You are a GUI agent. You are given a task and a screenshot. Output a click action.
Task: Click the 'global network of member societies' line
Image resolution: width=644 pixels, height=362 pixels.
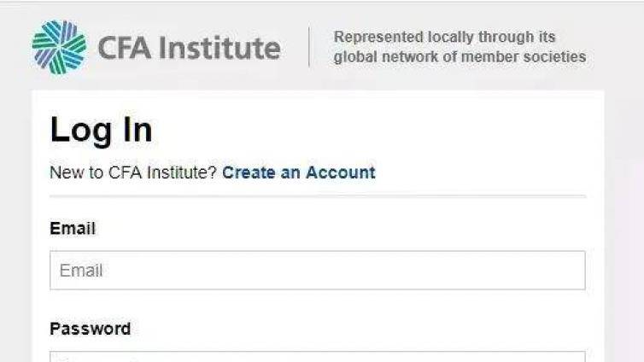460,56
